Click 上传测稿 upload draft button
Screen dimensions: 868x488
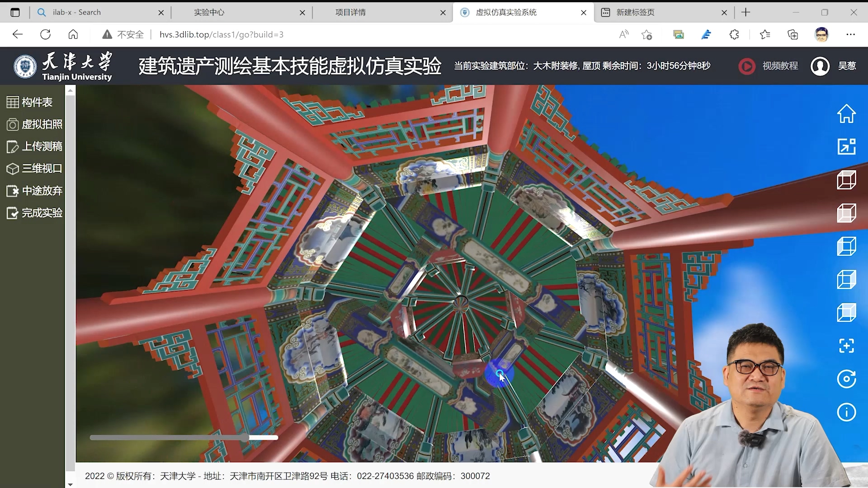tap(34, 146)
